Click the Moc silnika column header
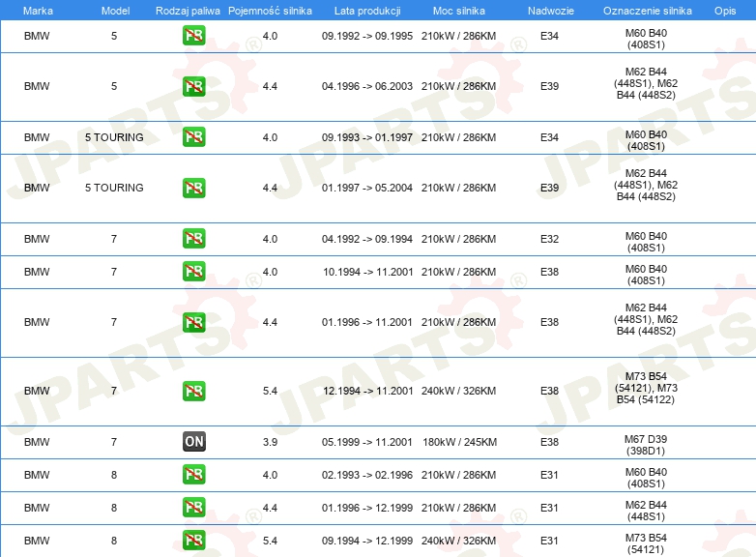The image size is (756, 557). click(459, 11)
